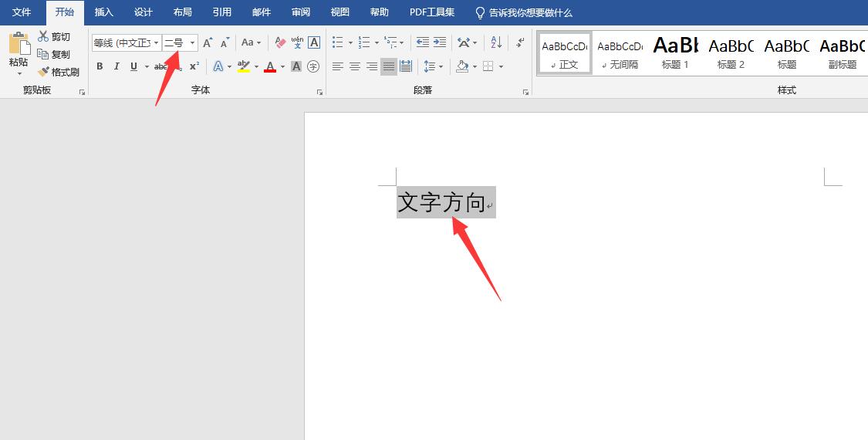Clear all formatting with the eraser icon
The width and height of the screenshot is (868, 440).
click(280, 42)
